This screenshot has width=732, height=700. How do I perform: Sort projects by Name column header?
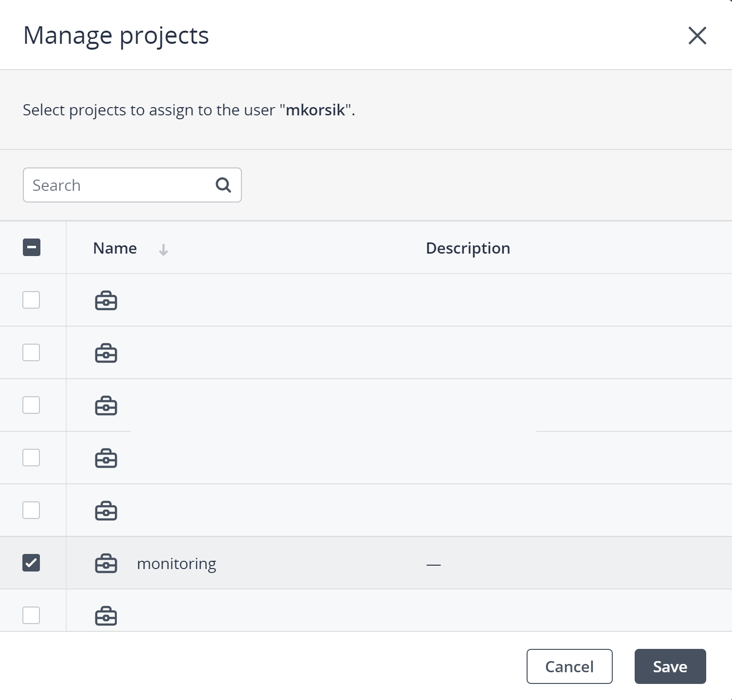pos(115,248)
